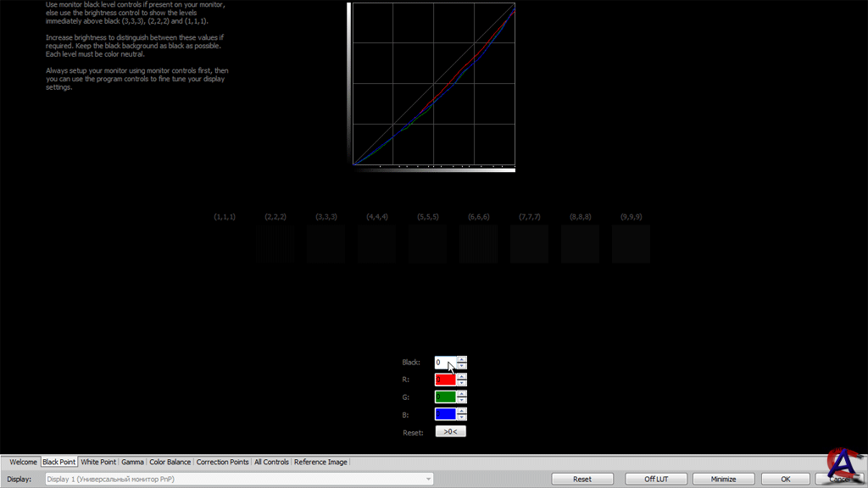This screenshot has height=488, width=868.
Task: Focus the Black value input field
Action: click(x=442, y=363)
